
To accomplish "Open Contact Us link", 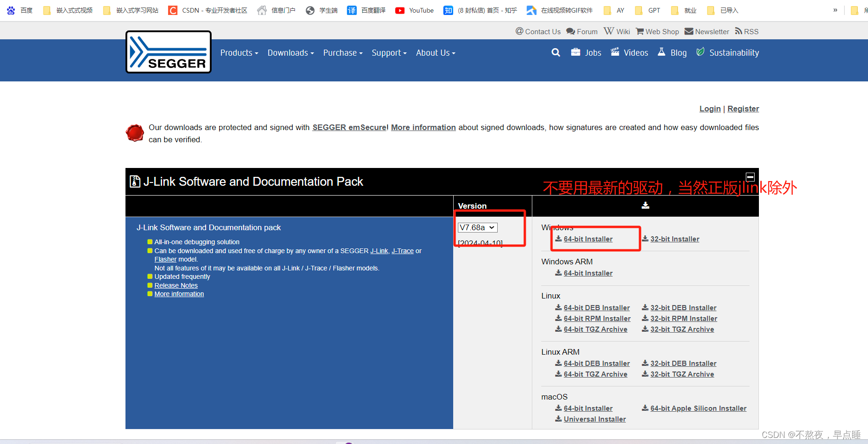I will [538, 31].
